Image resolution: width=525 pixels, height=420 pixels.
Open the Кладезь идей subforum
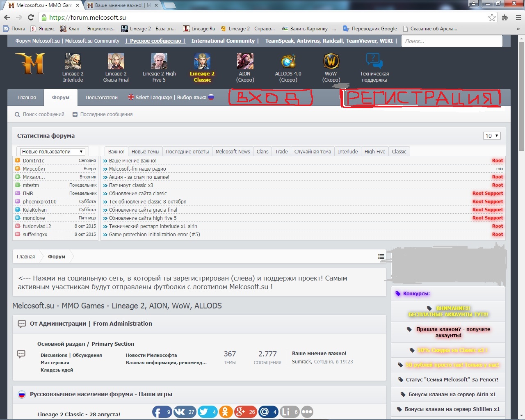click(x=57, y=370)
